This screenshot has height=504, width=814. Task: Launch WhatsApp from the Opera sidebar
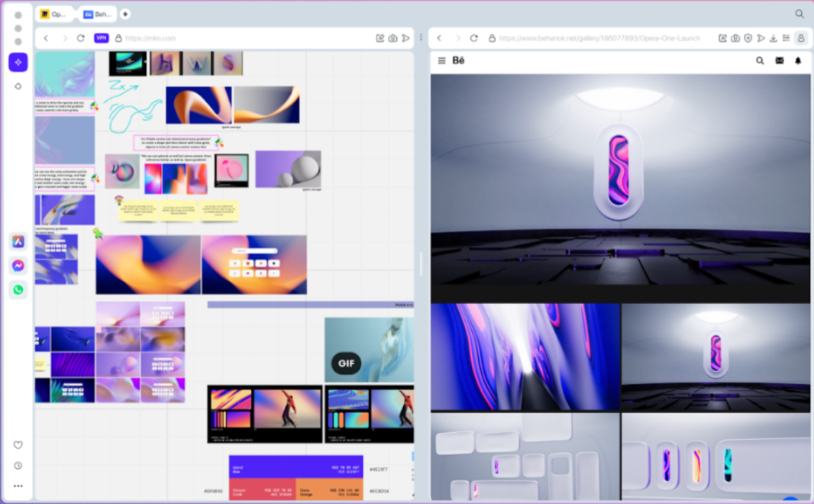pyautogui.click(x=17, y=289)
